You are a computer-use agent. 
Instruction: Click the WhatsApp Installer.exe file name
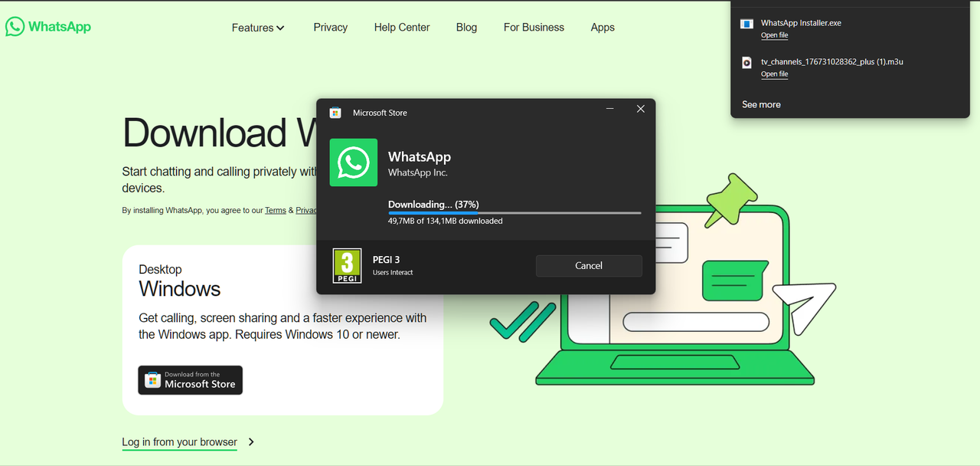[801, 23]
